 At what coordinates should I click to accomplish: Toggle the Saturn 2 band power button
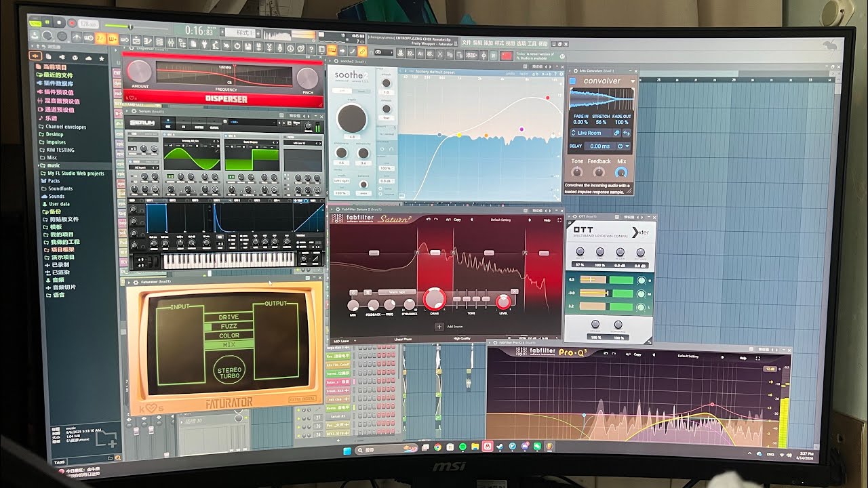pos(353,292)
